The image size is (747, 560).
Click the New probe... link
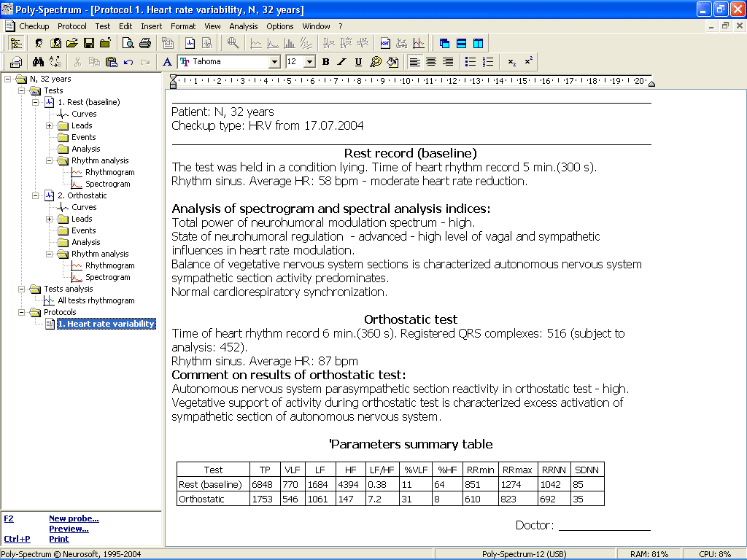(74, 518)
